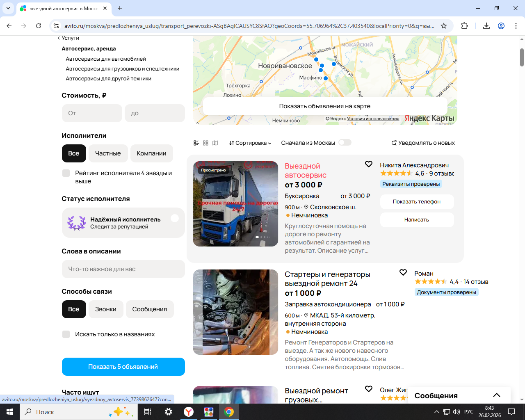This screenshot has height=420, width=525.
Task: Click the Стоимость От price field
Action: 92,113
